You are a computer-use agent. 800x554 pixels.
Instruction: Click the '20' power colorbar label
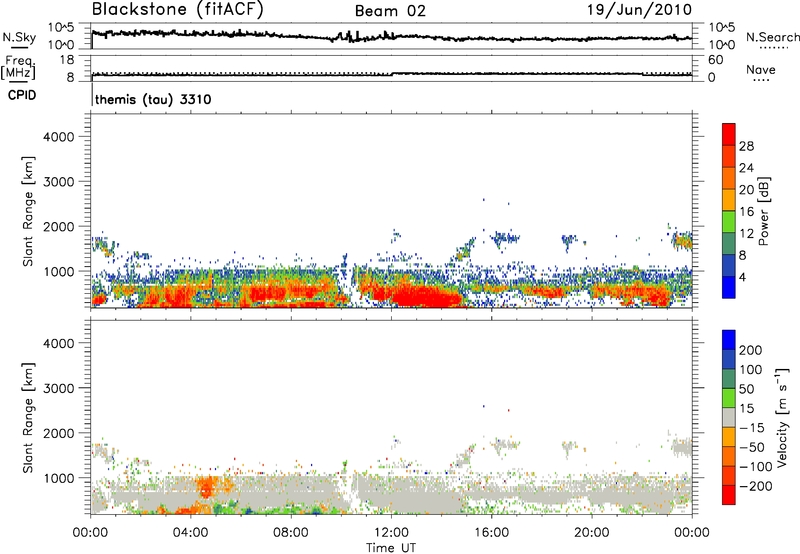click(x=746, y=190)
